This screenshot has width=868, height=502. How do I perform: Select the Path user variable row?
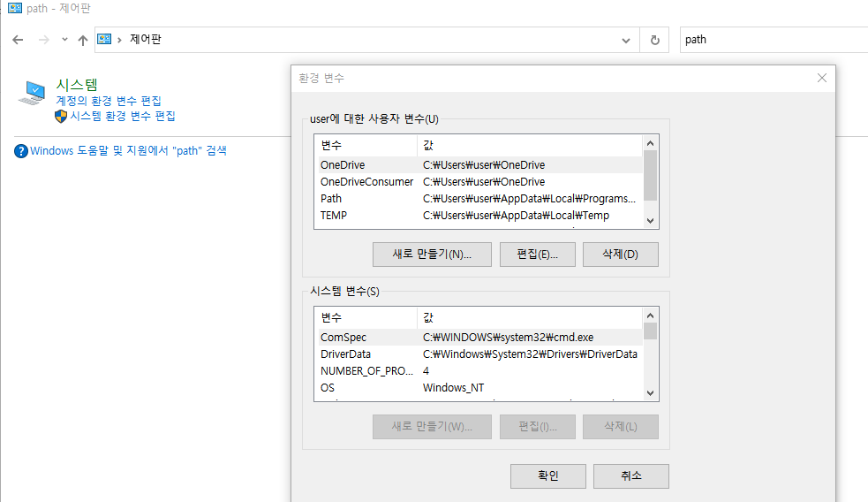click(x=479, y=198)
